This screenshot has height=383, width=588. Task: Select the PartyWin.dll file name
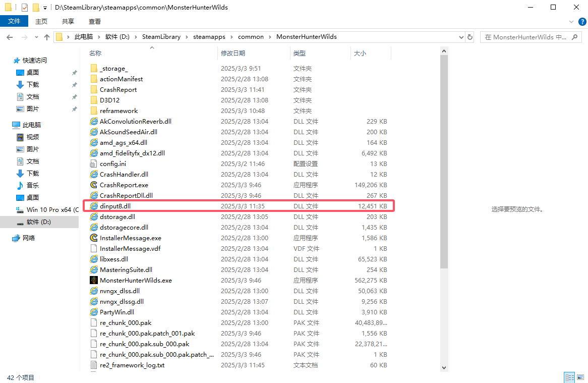click(x=116, y=312)
